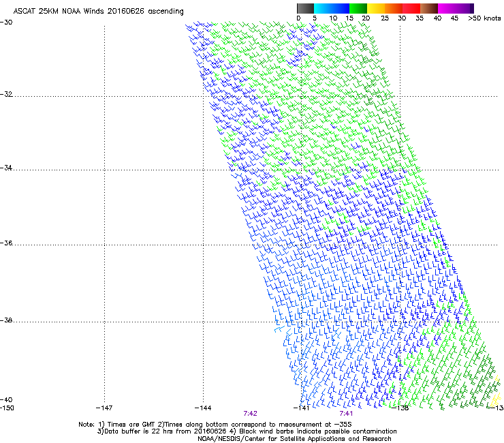The height and width of the screenshot is (443, 504).
Task: Click the -150 longitude axis label
Action: pyautogui.click(x=7, y=408)
